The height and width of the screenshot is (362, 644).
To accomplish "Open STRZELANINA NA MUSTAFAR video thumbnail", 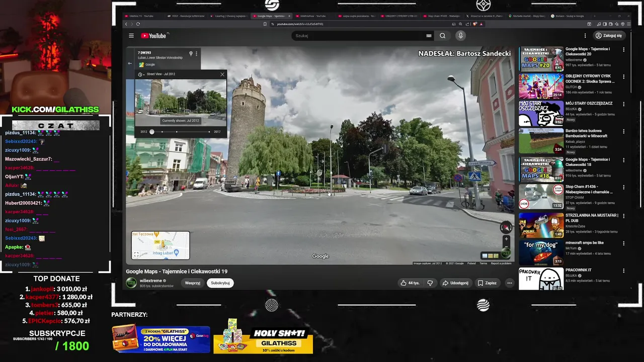I will coord(541,225).
